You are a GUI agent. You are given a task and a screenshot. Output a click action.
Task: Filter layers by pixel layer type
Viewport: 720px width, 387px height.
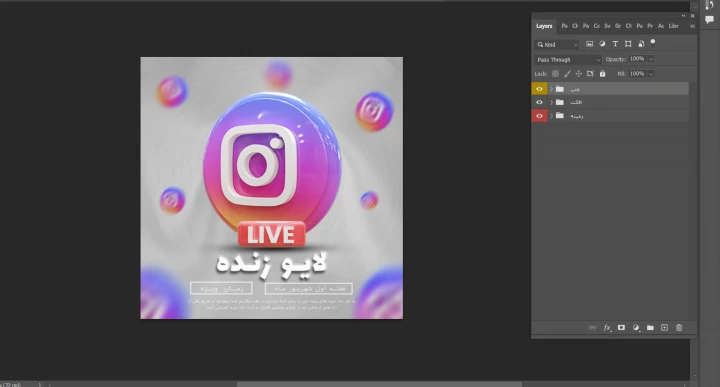tap(589, 44)
